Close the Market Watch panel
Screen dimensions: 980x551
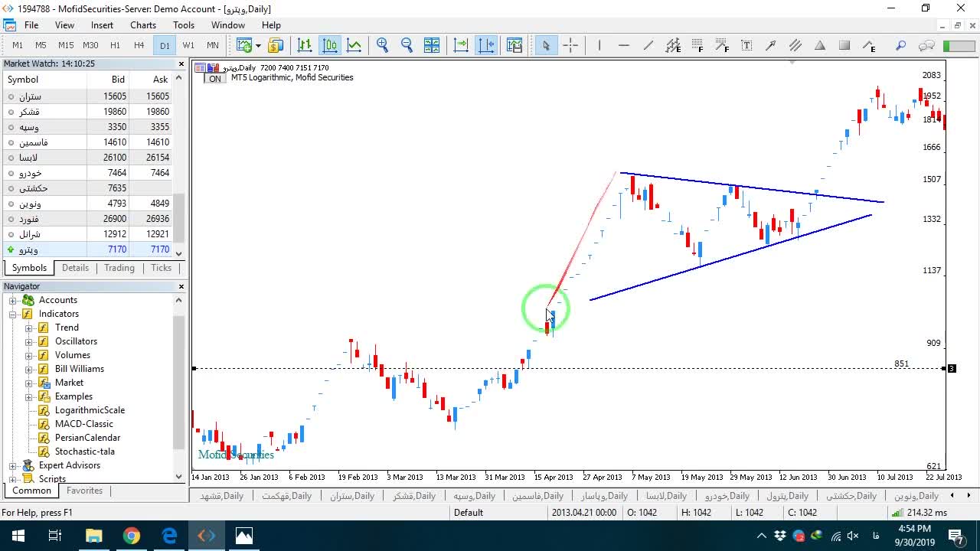181,64
